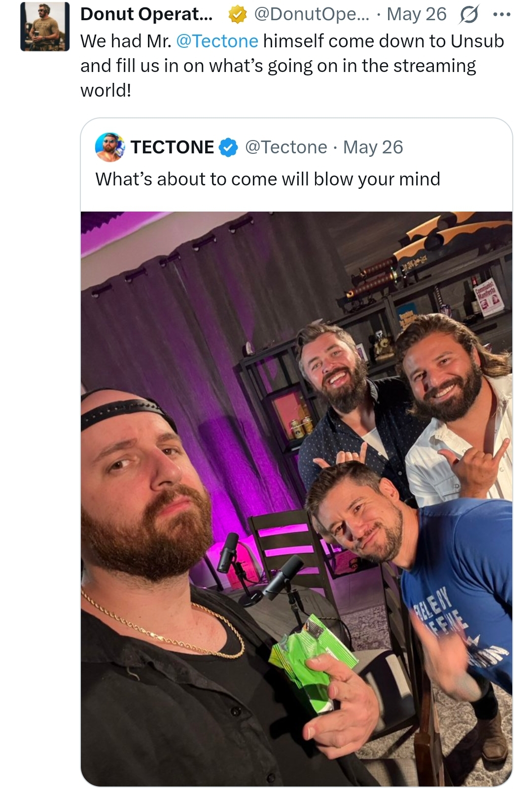
Task: Open the quoted tweet's May 26 date
Action: click(x=373, y=147)
